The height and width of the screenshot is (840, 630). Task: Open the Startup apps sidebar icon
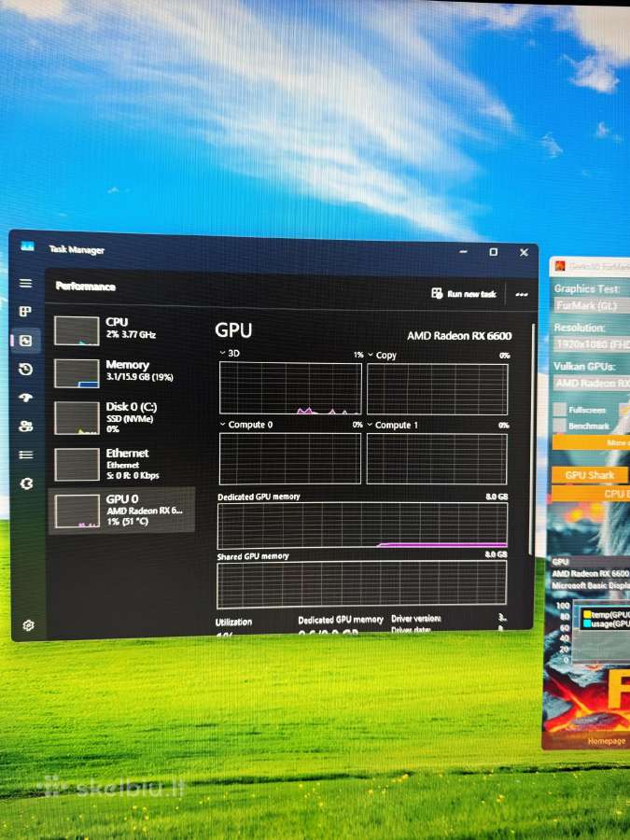click(26, 398)
